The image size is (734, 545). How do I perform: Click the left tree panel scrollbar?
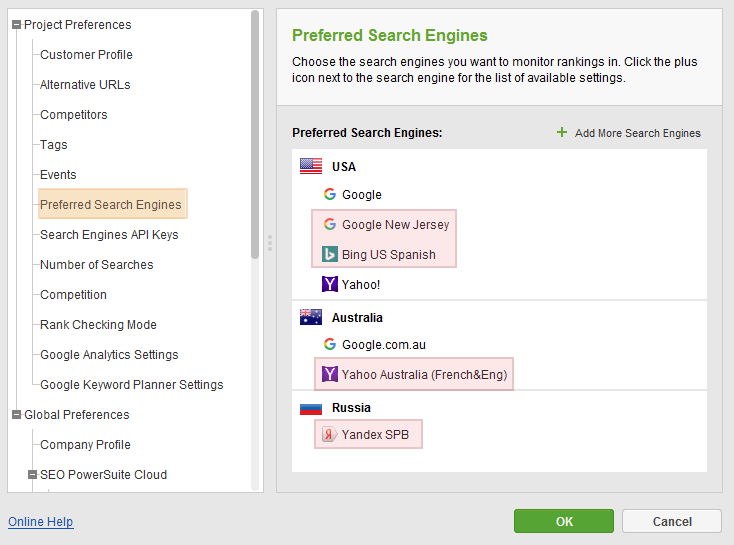coord(255,135)
